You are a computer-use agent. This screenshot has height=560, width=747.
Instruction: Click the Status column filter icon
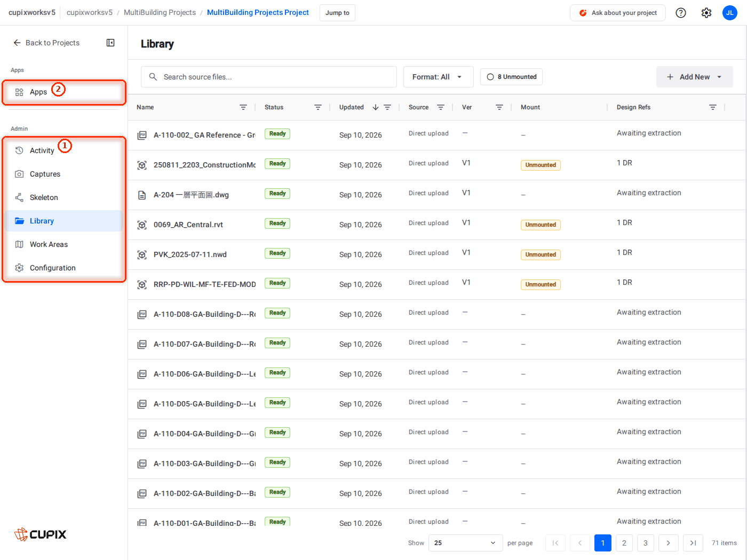[x=318, y=107]
